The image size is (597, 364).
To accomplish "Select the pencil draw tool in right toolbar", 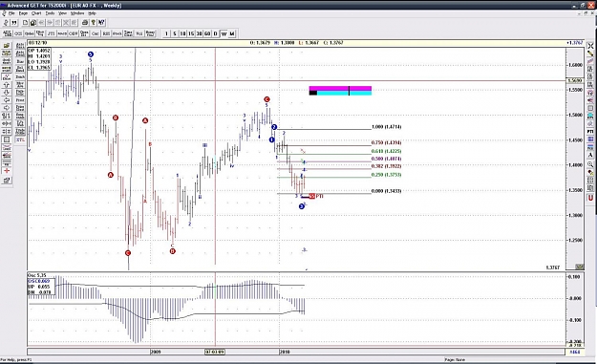I will click(590, 54).
